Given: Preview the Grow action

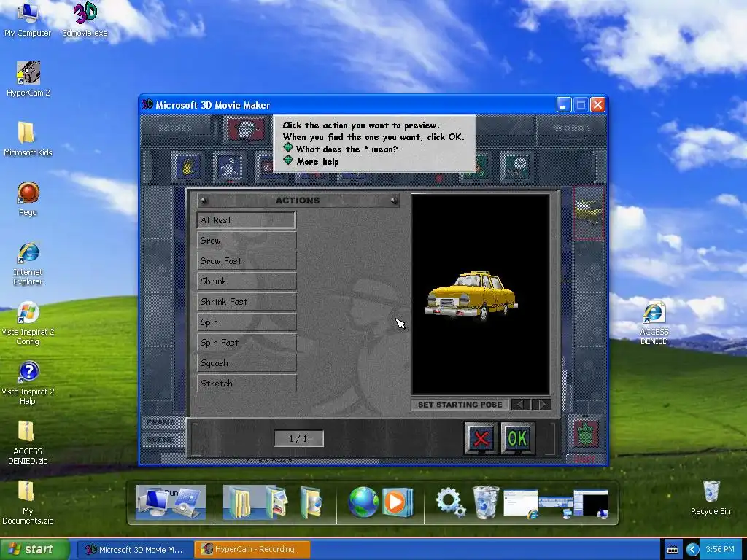Looking at the screenshot, I should (247, 241).
